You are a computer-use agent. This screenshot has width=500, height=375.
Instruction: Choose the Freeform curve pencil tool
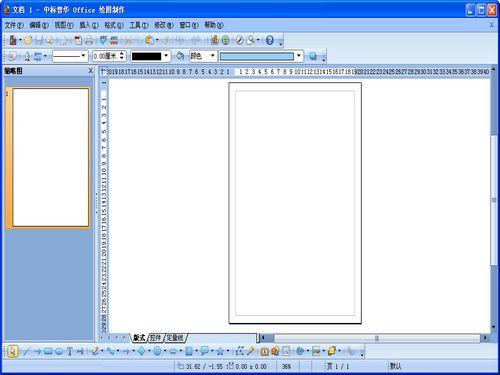coord(95,351)
